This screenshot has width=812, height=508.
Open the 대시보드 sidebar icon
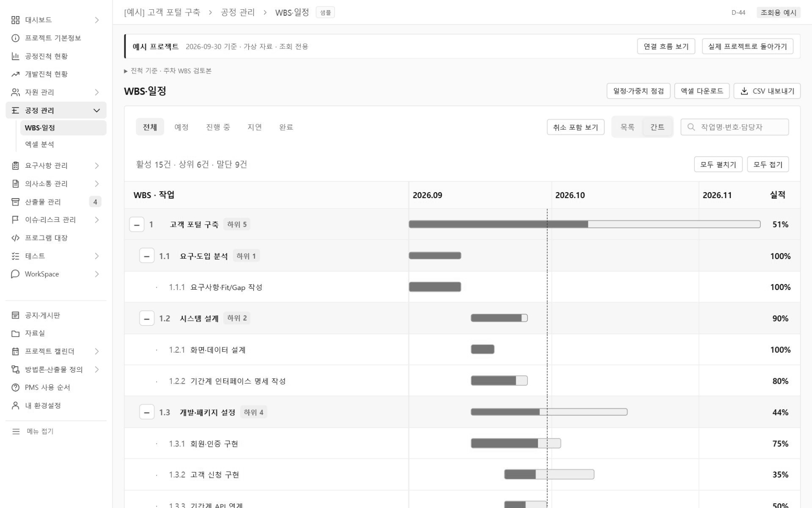click(x=16, y=20)
